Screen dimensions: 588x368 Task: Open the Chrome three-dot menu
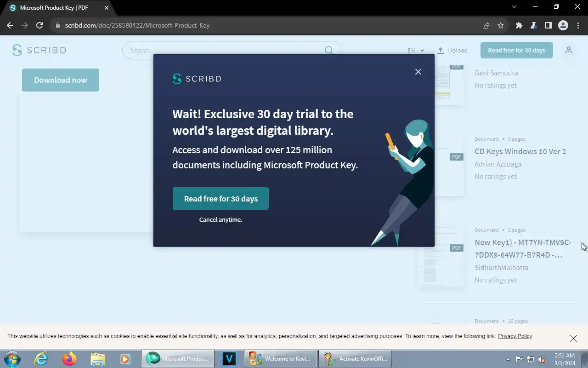pyautogui.click(x=578, y=25)
